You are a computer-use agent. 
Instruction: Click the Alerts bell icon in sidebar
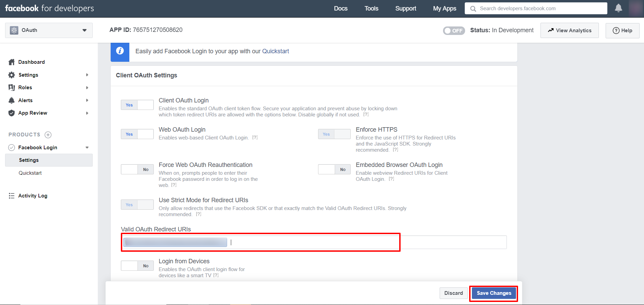point(12,100)
